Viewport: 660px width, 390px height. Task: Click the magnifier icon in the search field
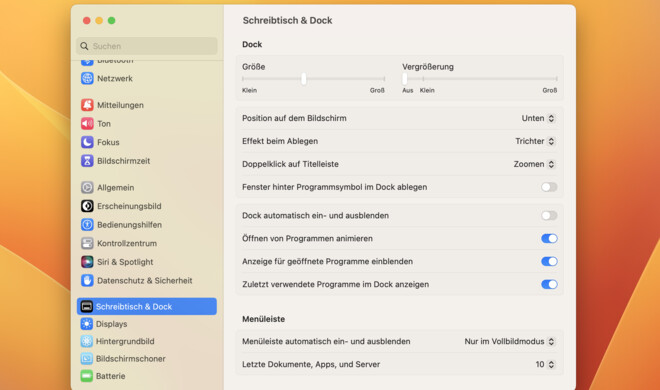coord(84,46)
